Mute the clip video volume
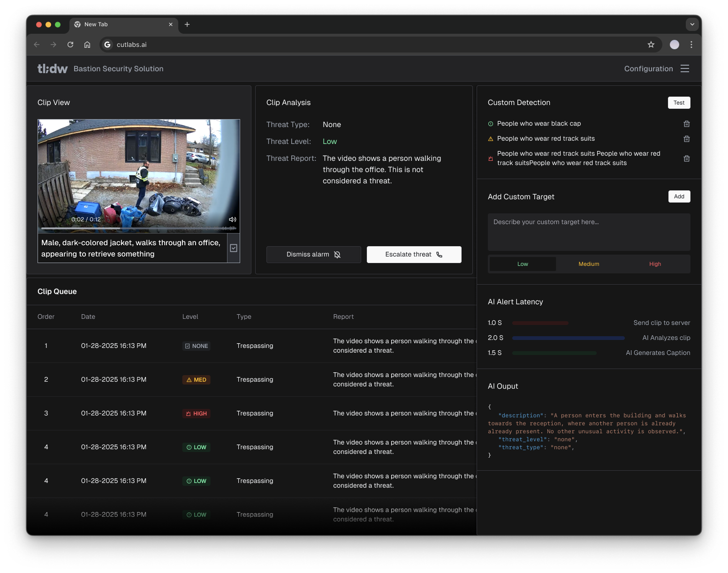Viewport: 728px width, 573px height. pos(232,219)
